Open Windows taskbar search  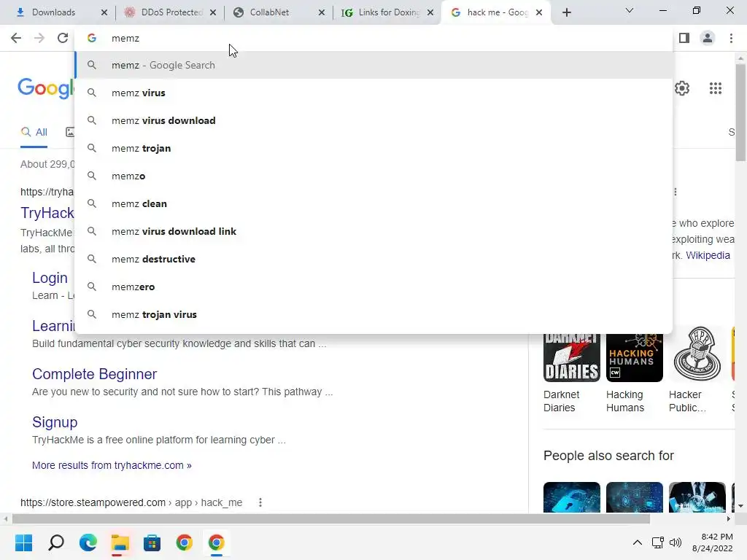(55, 542)
